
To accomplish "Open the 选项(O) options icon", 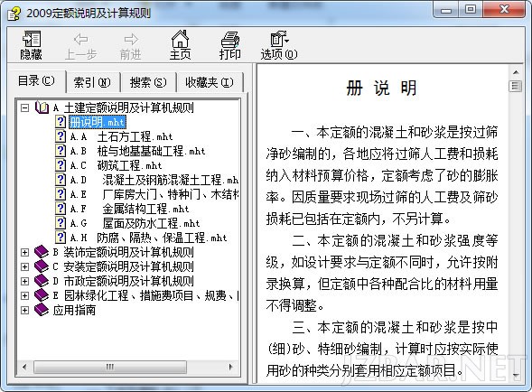I will coord(279,39).
